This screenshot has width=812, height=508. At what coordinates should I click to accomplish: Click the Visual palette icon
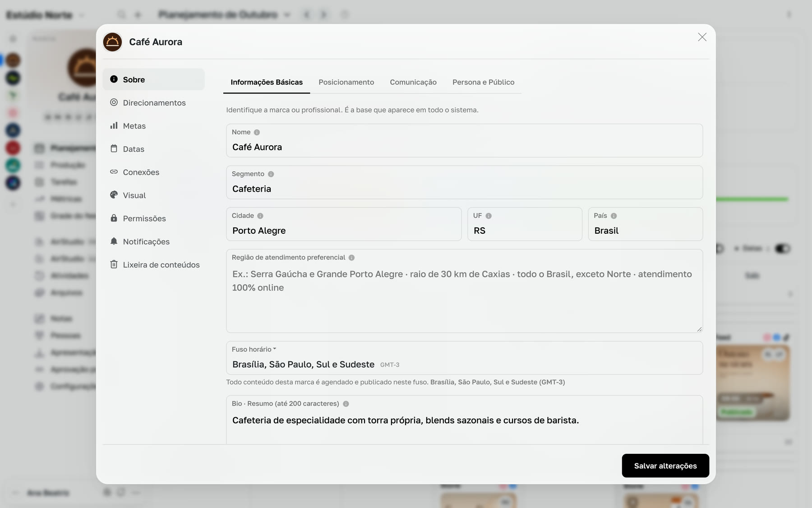click(x=114, y=195)
